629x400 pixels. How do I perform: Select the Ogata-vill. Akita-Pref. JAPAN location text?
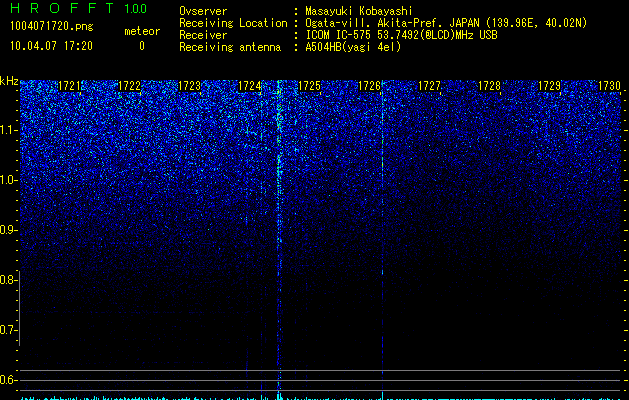(446, 23)
